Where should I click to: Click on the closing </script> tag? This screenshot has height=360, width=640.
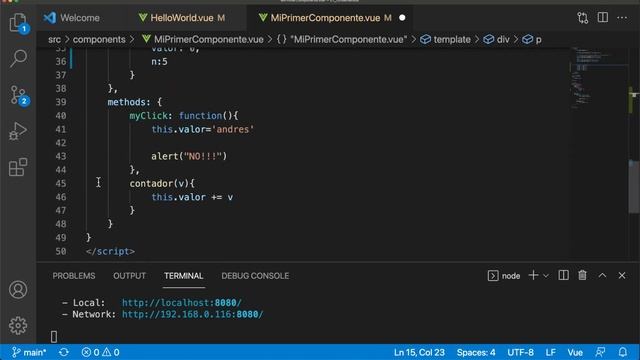coord(110,251)
